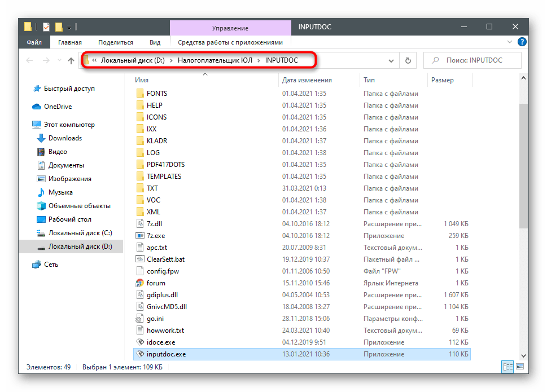Go up one folder level
The width and height of the screenshot is (547, 392).
coord(71,60)
